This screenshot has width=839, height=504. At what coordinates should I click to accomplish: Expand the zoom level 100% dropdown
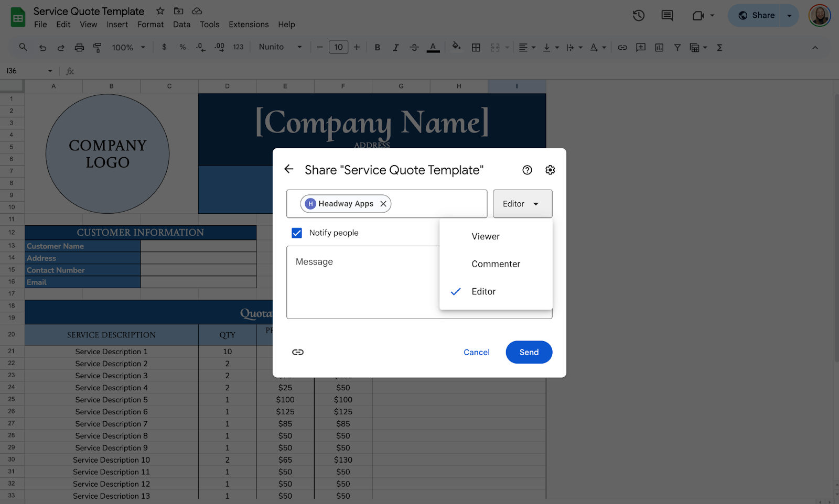tap(128, 48)
